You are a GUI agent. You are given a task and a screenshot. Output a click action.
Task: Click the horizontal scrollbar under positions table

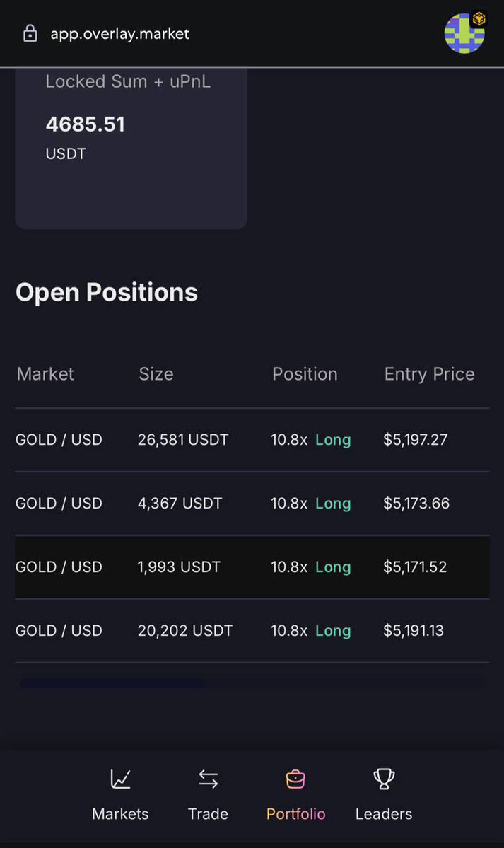(x=113, y=683)
